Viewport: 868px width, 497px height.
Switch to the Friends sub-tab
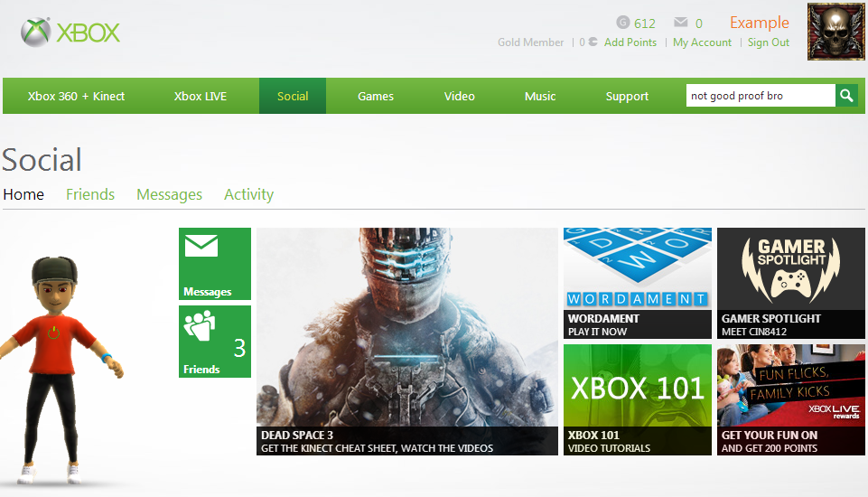90,194
